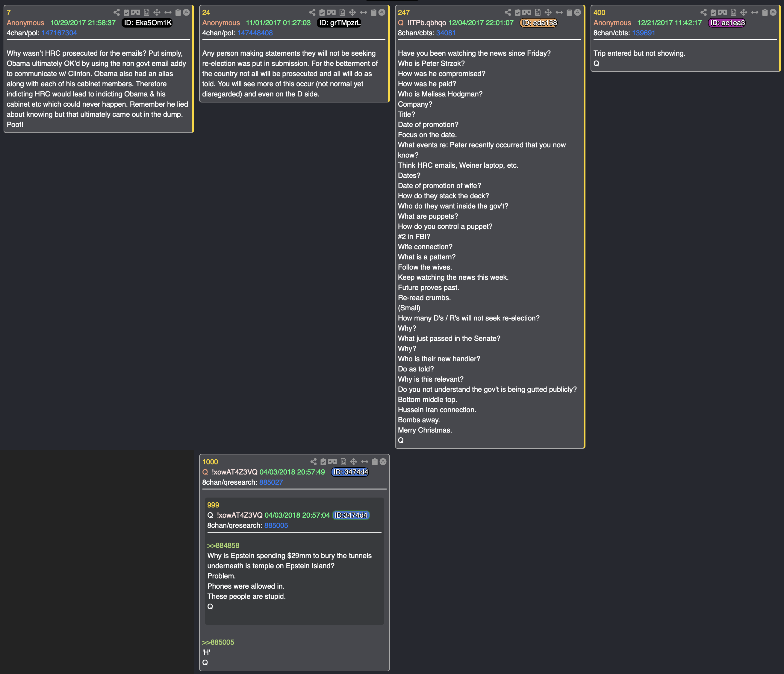This screenshot has height=674, width=784.
Task: Click quoted post number 999
Action: (213, 505)
